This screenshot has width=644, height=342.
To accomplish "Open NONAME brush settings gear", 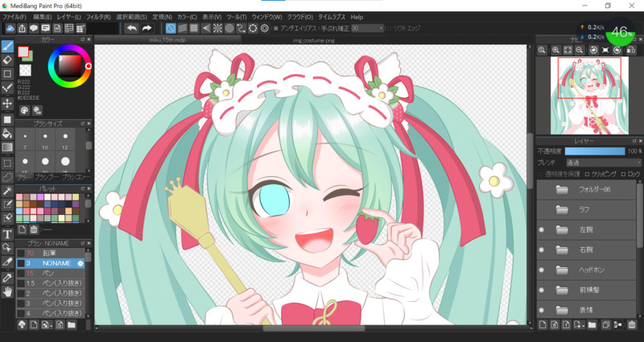I will click(x=80, y=263).
